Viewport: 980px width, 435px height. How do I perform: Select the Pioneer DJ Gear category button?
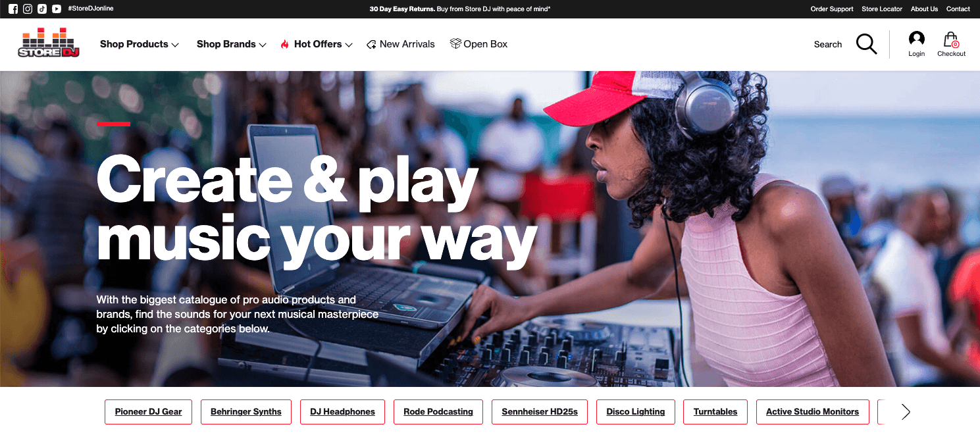point(148,412)
